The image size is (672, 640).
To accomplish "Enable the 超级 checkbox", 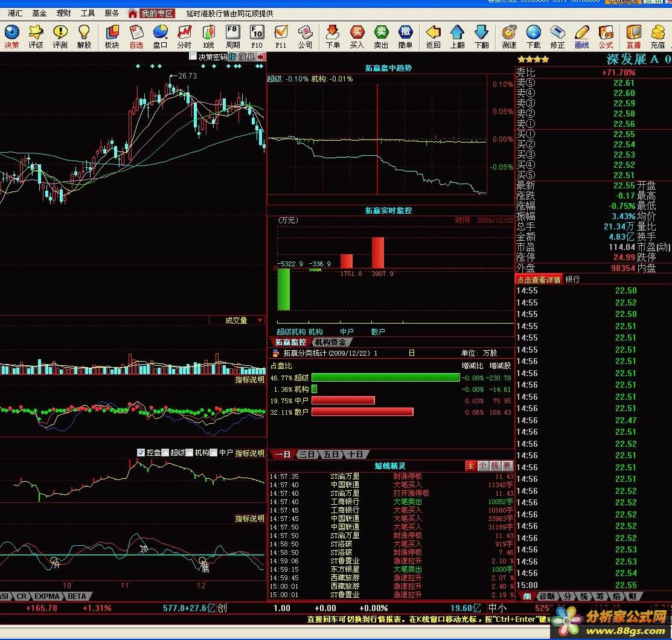I will (x=165, y=452).
